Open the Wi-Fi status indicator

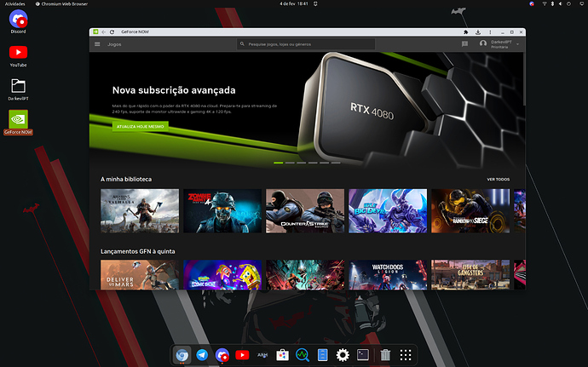(x=545, y=3)
